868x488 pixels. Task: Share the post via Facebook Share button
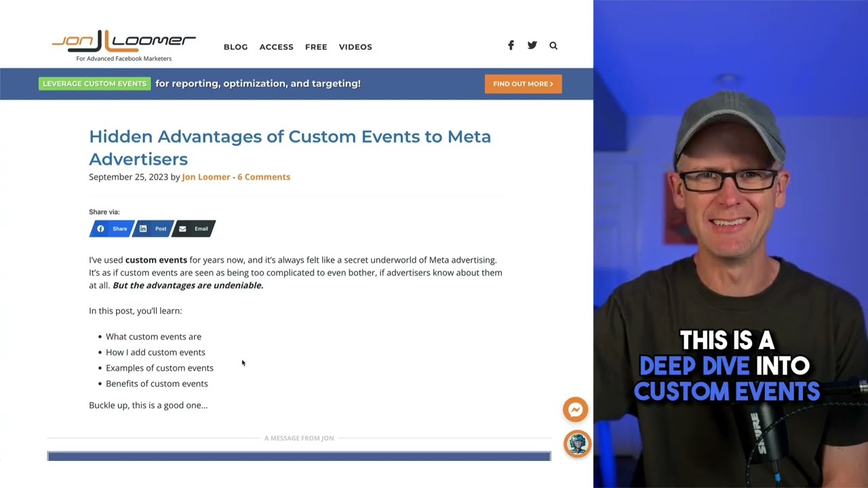(x=113, y=228)
